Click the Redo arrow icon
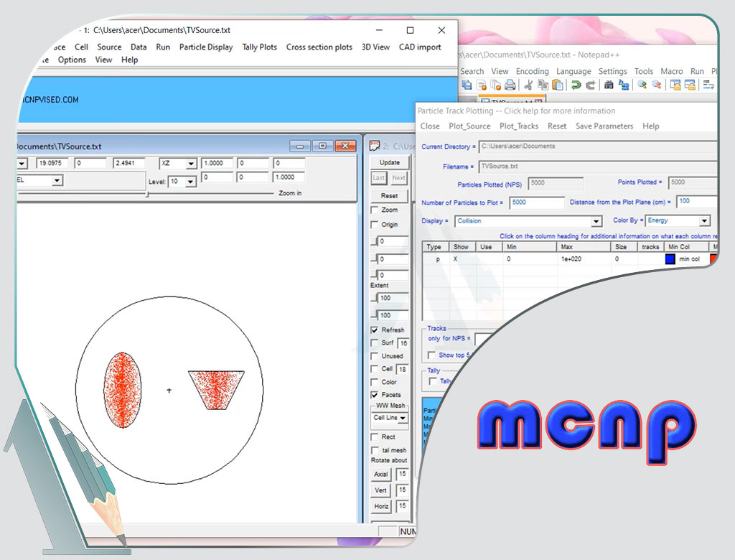Viewport: 735px width, 560px height. point(590,85)
